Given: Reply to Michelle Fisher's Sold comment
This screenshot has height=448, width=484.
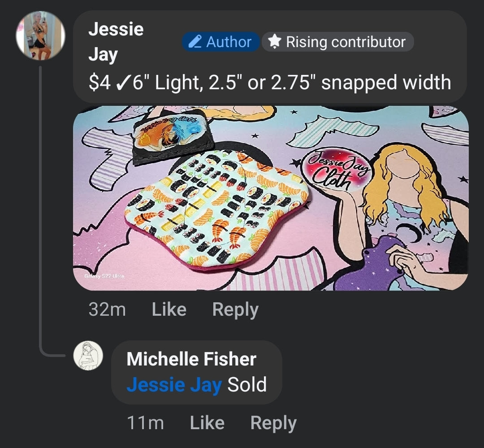Looking at the screenshot, I should pos(273,422).
